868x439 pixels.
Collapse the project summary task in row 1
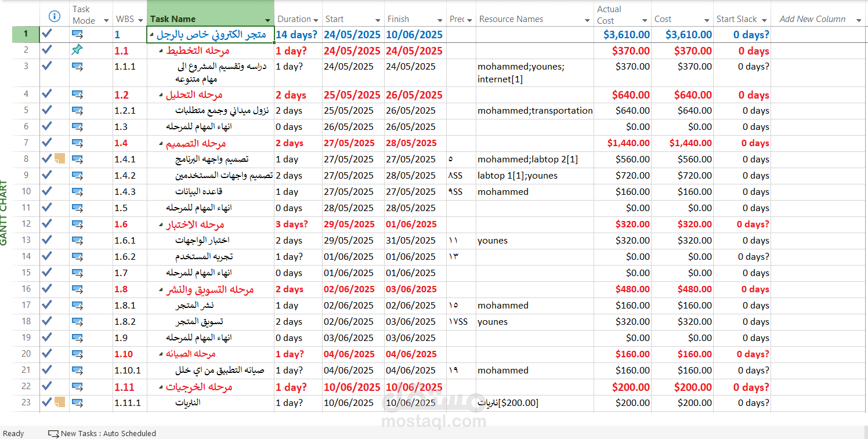pos(152,35)
